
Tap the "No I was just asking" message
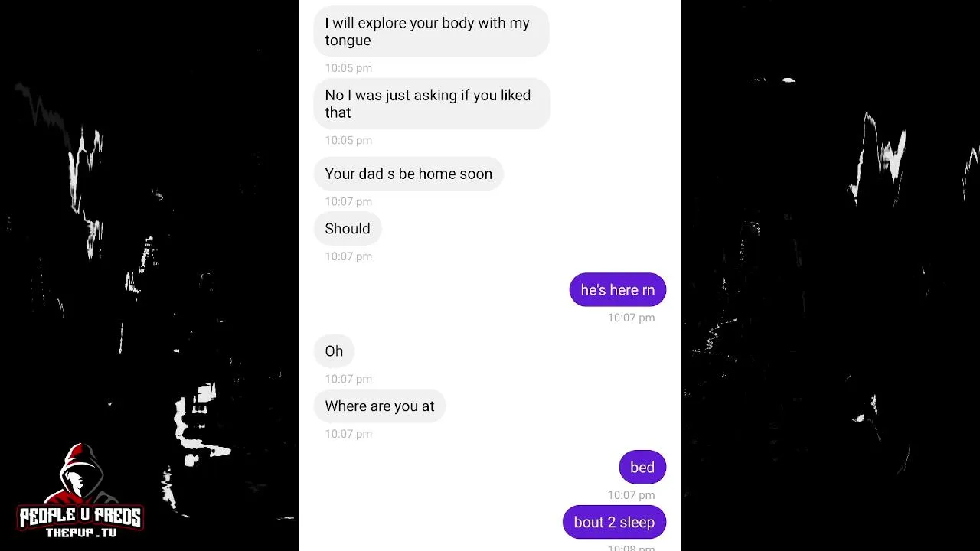(x=432, y=104)
